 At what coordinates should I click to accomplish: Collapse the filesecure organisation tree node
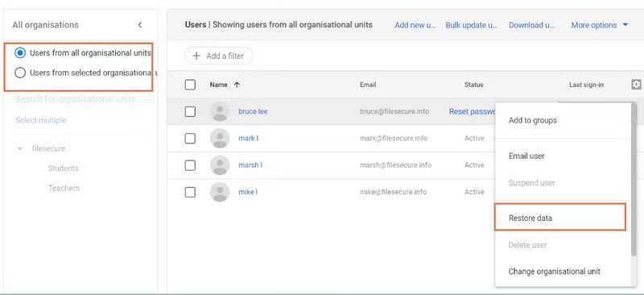[x=20, y=149]
